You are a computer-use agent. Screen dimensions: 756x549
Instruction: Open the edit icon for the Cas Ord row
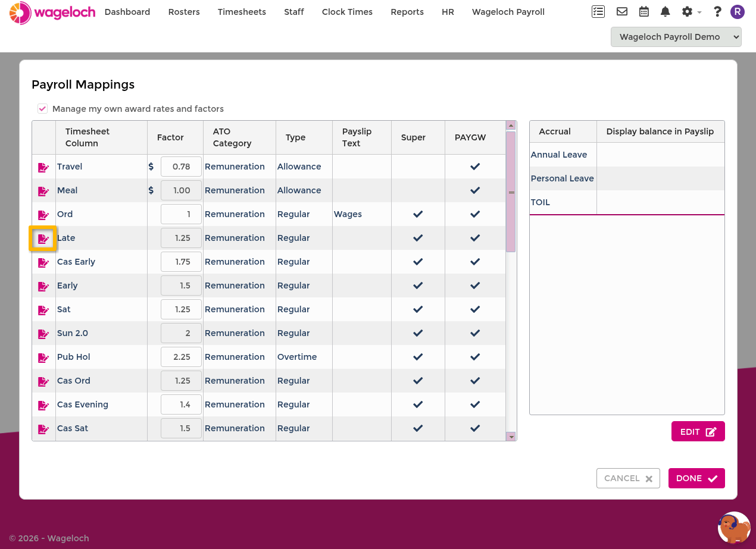click(43, 381)
